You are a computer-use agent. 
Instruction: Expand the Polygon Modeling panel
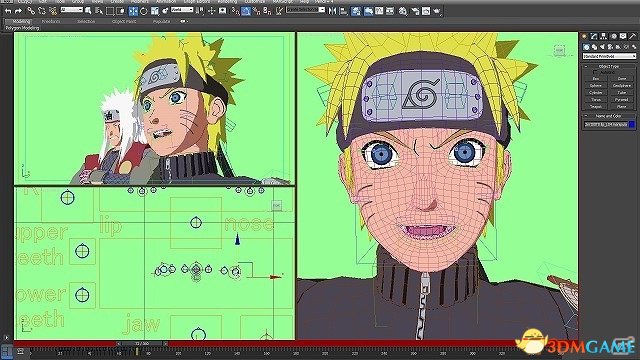[23, 28]
